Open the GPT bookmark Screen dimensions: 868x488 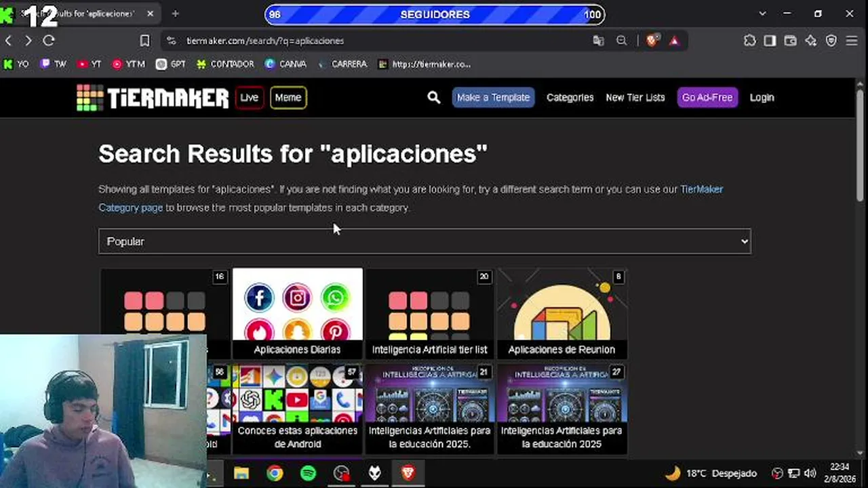tap(171, 64)
